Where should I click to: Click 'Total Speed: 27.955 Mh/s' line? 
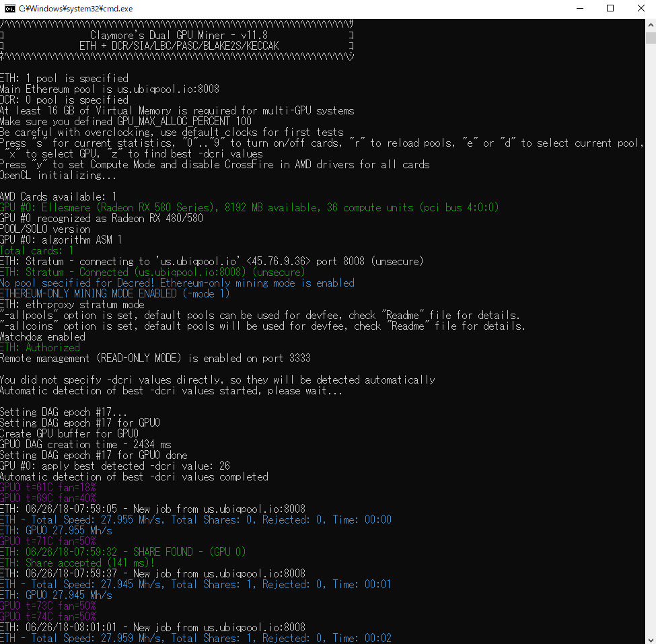click(x=196, y=520)
